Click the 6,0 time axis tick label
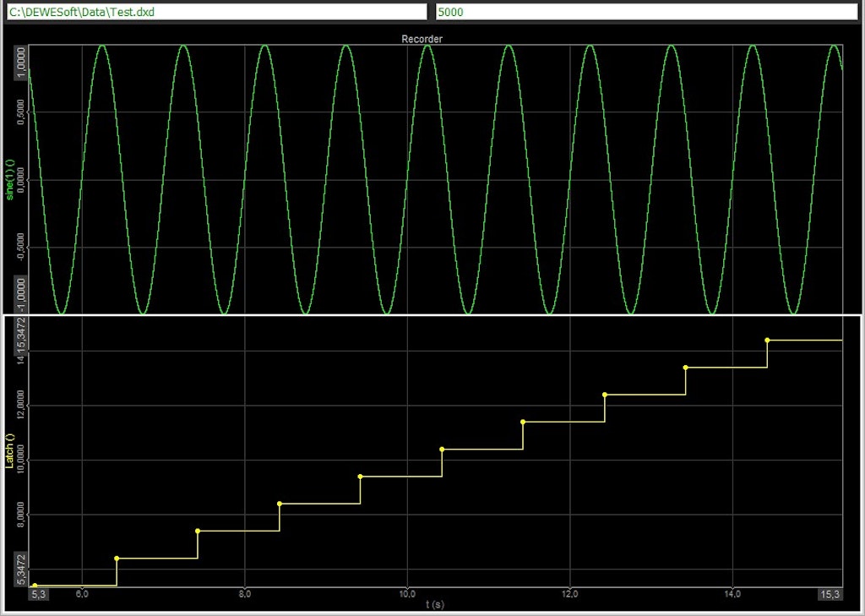Viewport: 865px width, 616px height. 82,595
